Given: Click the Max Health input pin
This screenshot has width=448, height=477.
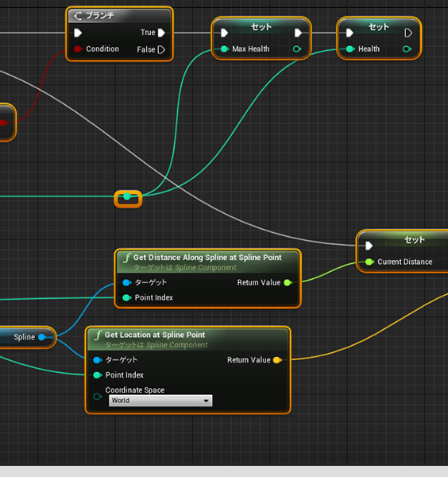Looking at the screenshot, I should [224, 49].
